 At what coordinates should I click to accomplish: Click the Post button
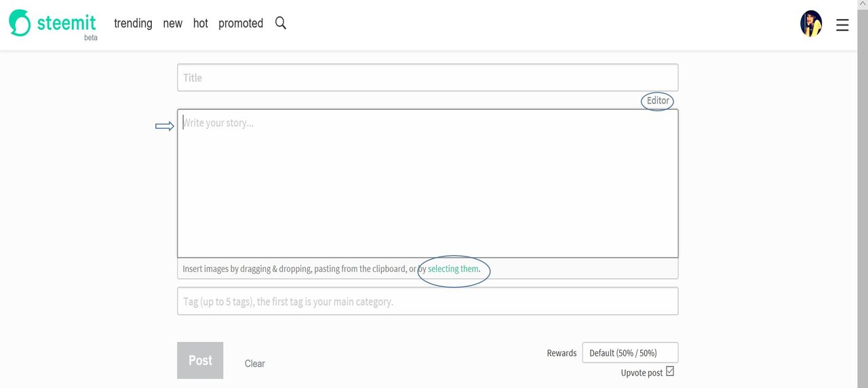[200, 360]
